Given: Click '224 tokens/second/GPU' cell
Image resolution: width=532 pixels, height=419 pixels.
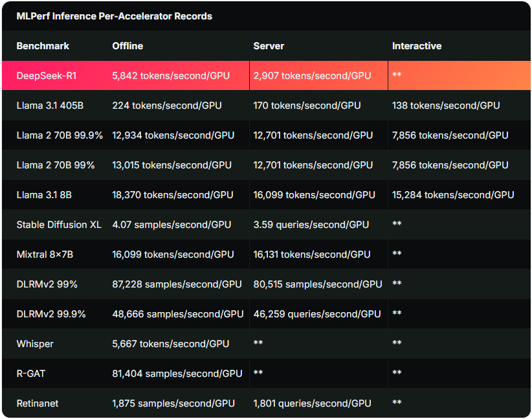Looking at the screenshot, I should [x=167, y=106].
